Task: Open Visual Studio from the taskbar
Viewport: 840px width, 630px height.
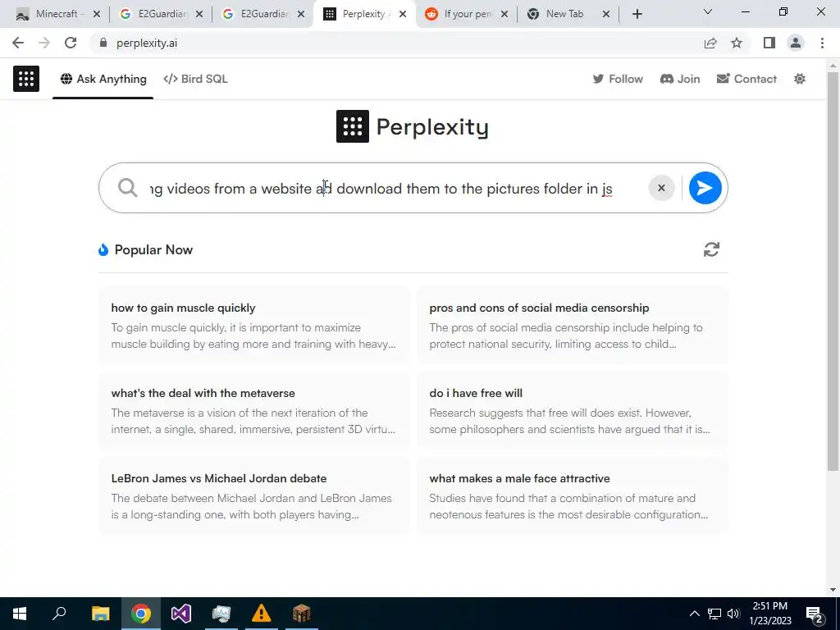Action: pyautogui.click(x=181, y=614)
